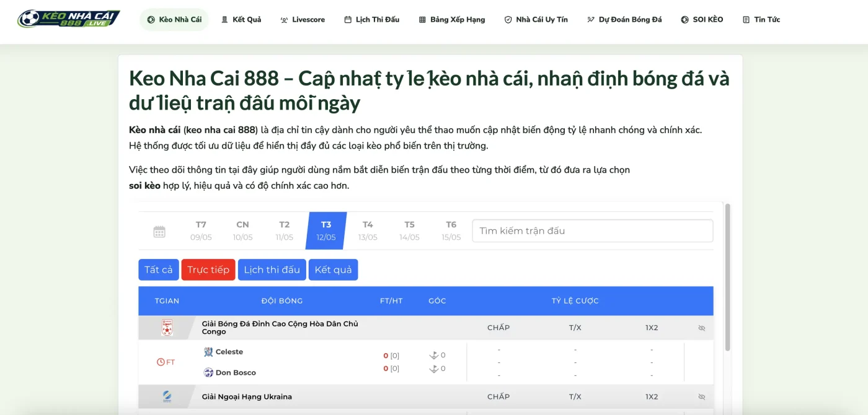Click T/X label in the Ukraina league row
This screenshot has height=415, width=868.
click(x=575, y=396)
